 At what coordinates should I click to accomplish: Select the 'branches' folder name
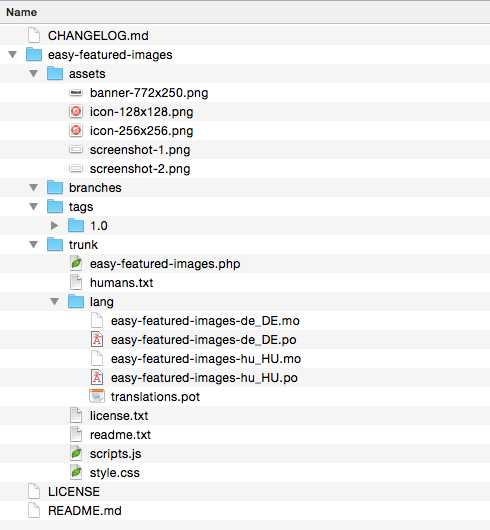[x=95, y=188]
